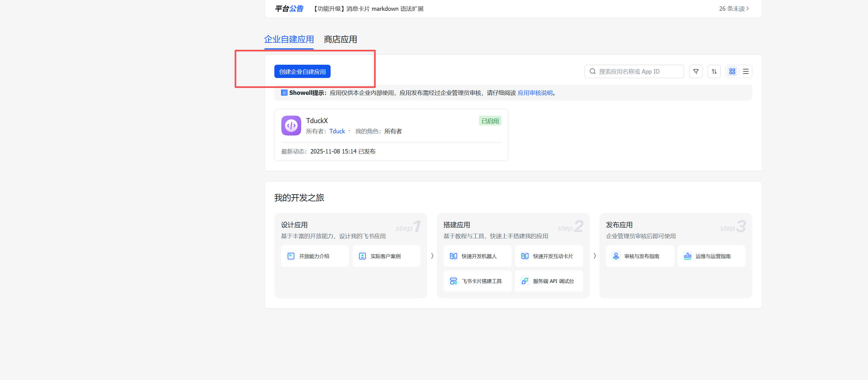868x380 pixels.
Task: Click the 设计应用 step title
Action: coord(294,225)
